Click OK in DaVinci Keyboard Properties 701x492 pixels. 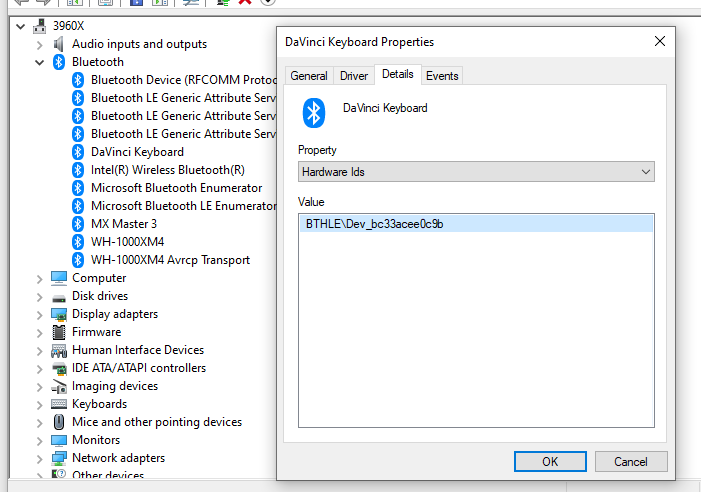550,461
